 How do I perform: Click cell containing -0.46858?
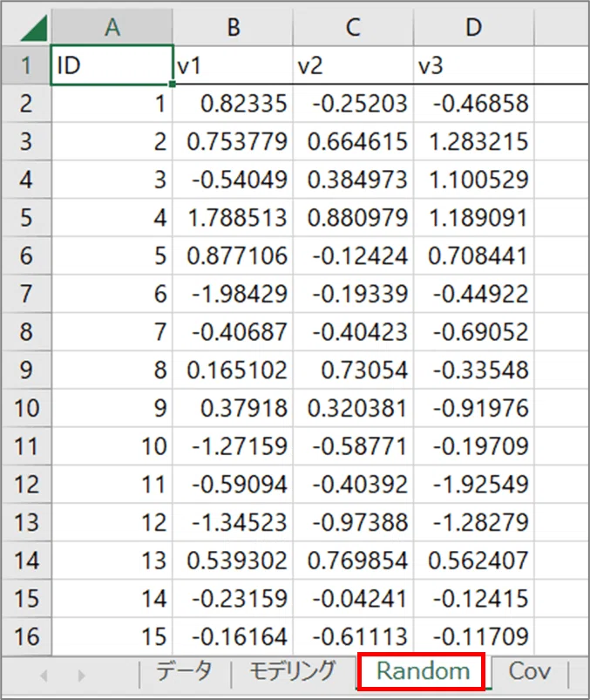coord(474,104)
